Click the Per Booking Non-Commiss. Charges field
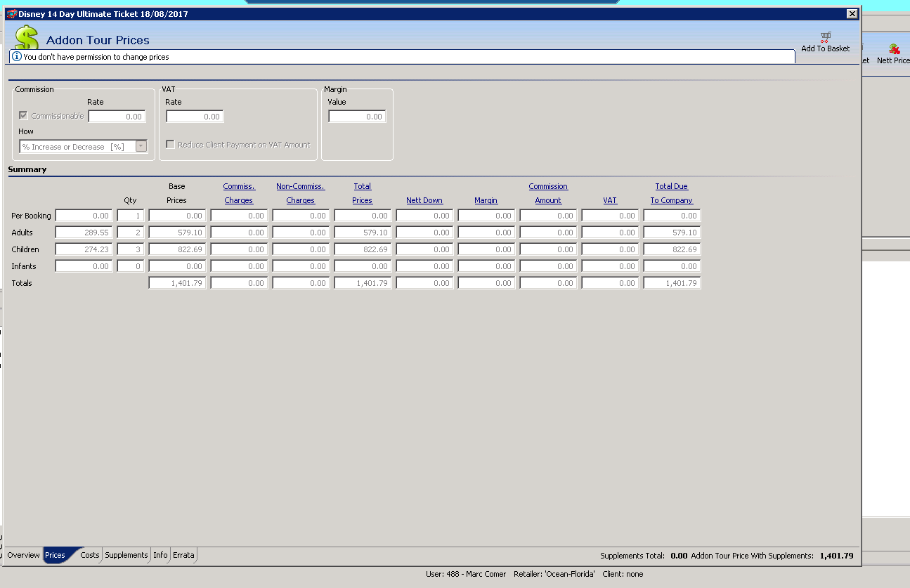The image size is (910, 588). pyautogui.click(x=301, y=216)
